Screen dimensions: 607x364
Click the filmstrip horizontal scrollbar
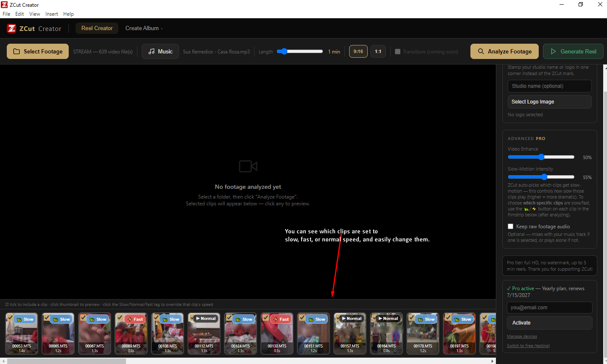(67, 361)
